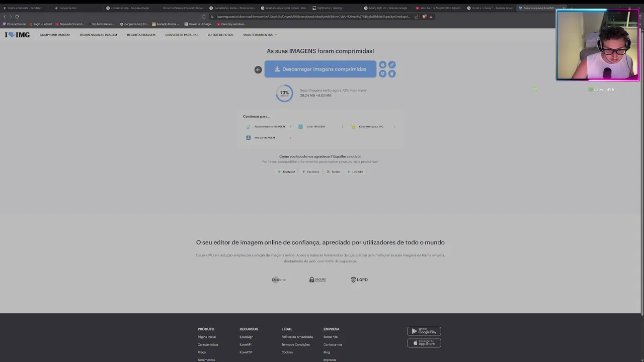Open Blog footer link
This screenshot has height=362, width=644.
click(x=327, y=352)
